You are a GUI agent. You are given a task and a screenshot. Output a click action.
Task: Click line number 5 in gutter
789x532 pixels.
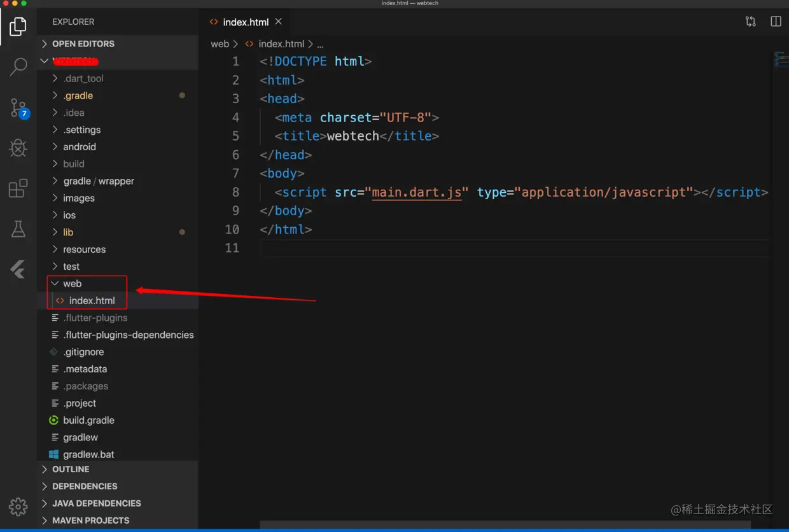click(x=235, y=136)
